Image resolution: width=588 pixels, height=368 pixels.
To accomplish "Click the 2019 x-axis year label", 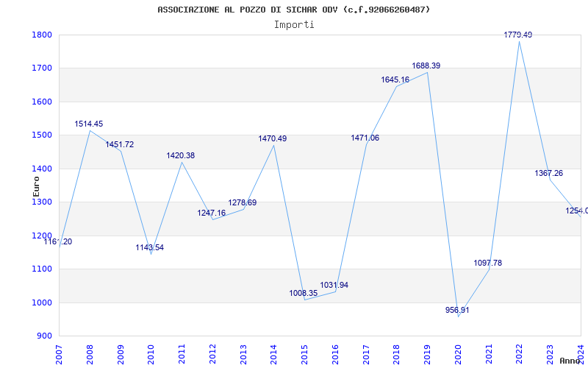I will tap(428, 354).
